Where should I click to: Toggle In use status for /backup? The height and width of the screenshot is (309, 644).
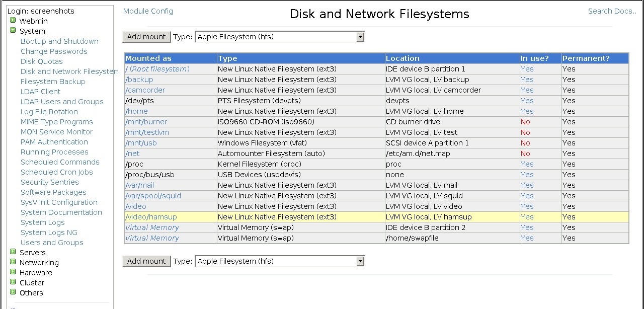point(527,80)
